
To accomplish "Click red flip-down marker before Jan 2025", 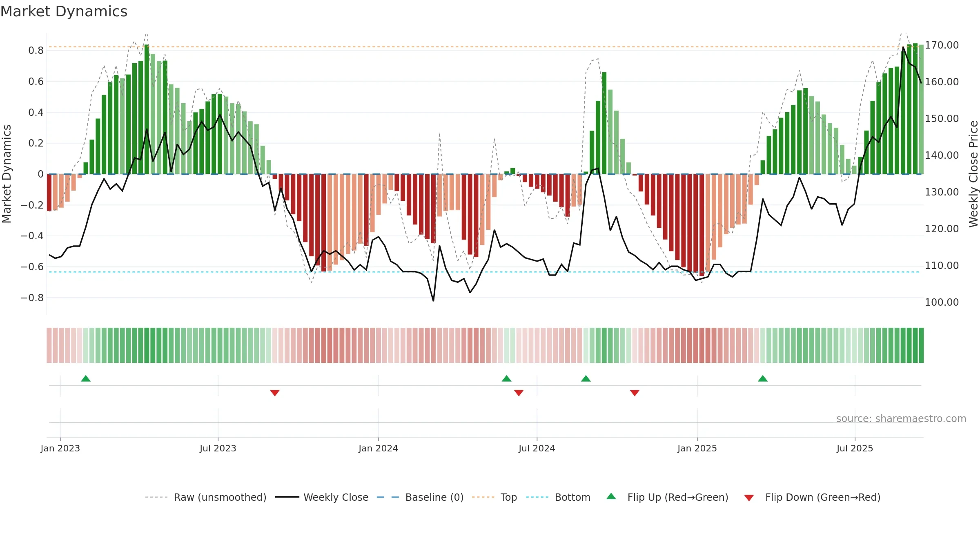I will click(635, 393).
